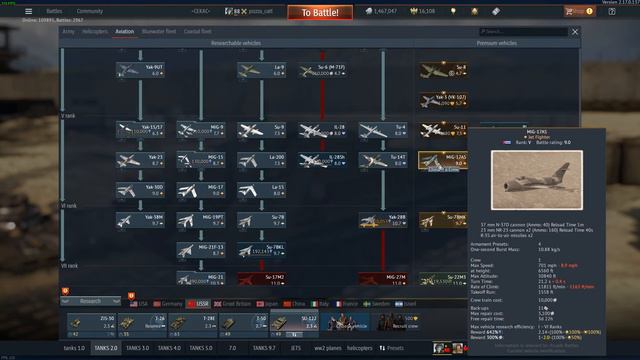The height and width of the screenshot is (360, 640).
Task: Select the Yak-15/17 aircraft group
Action: [140, 130]
